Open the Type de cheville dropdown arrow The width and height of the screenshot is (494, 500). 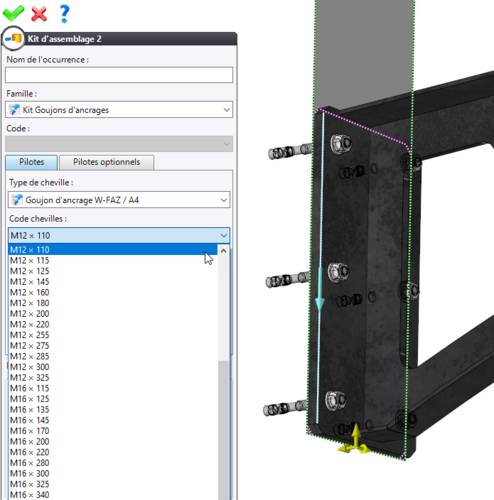click(224, 200)
